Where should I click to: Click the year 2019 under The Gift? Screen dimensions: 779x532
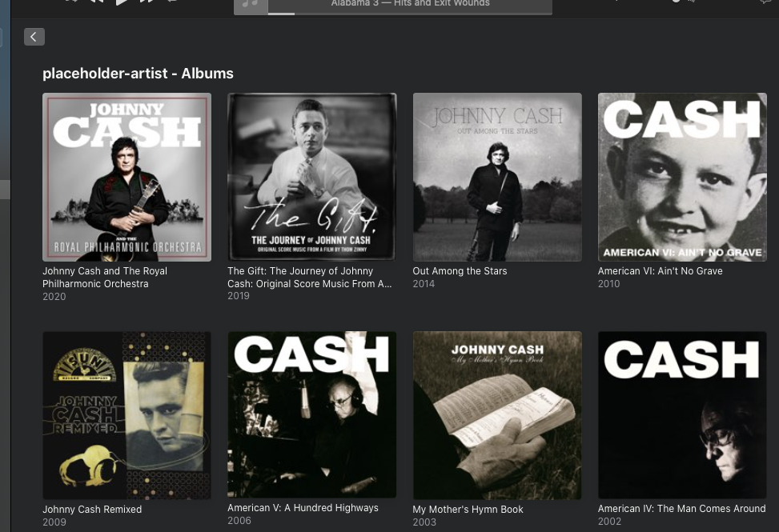239,296
